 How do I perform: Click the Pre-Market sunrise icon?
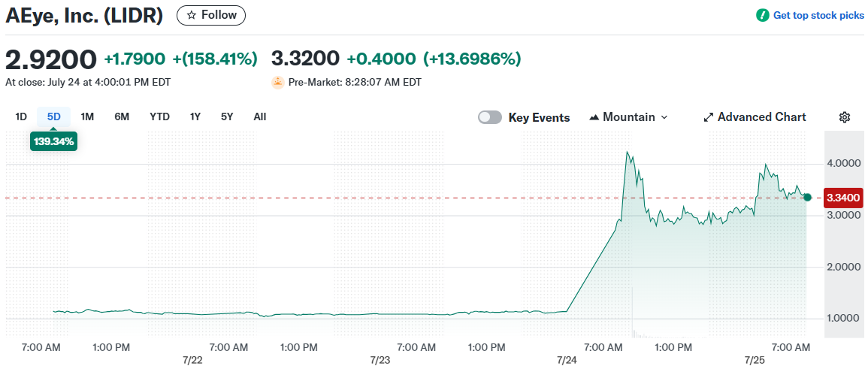click(x=278, y=83)
